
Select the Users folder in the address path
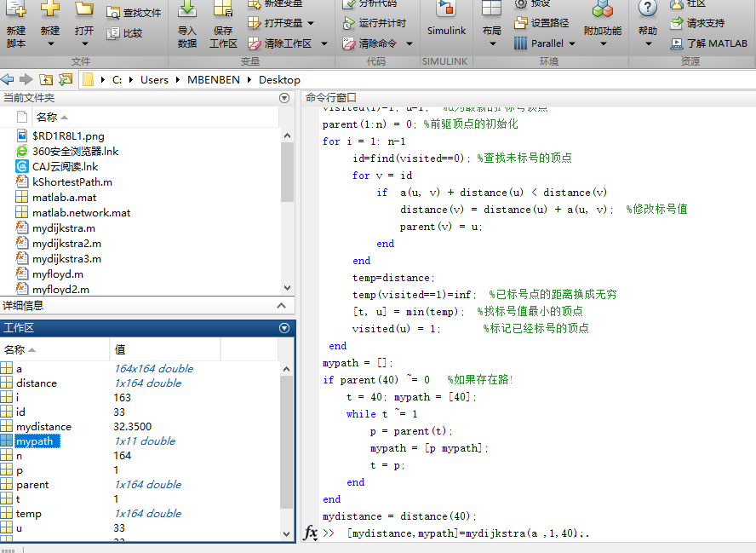[154, 79]
